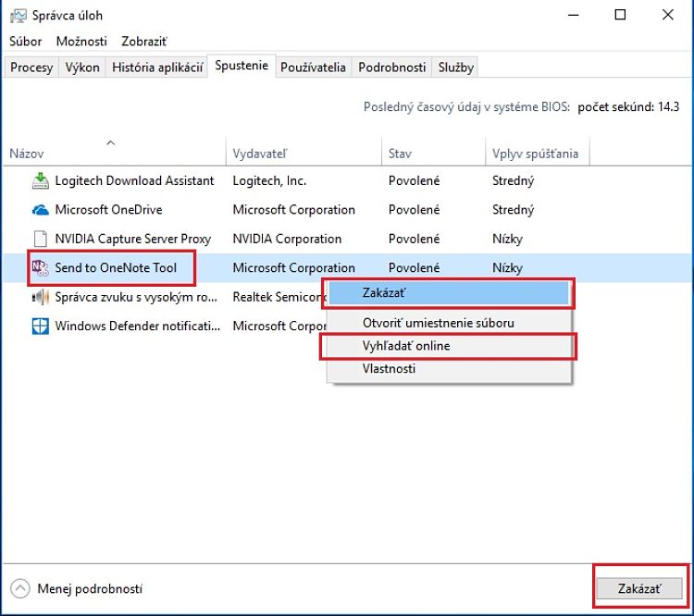This screenshot has width=694, height=616.
Task: Click the Realtek sound manager speaker icon
Action: point(41,297)
